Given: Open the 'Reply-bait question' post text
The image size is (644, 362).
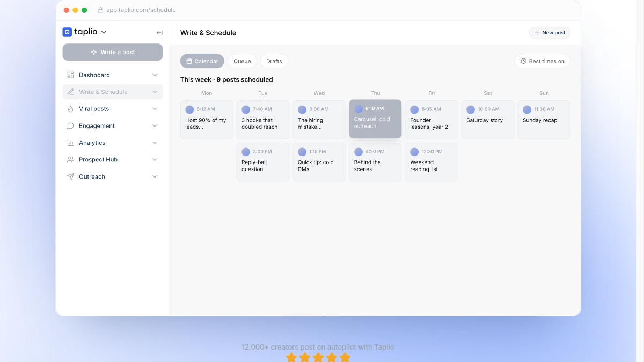Looking at the screenshot, I should point(254,166).
